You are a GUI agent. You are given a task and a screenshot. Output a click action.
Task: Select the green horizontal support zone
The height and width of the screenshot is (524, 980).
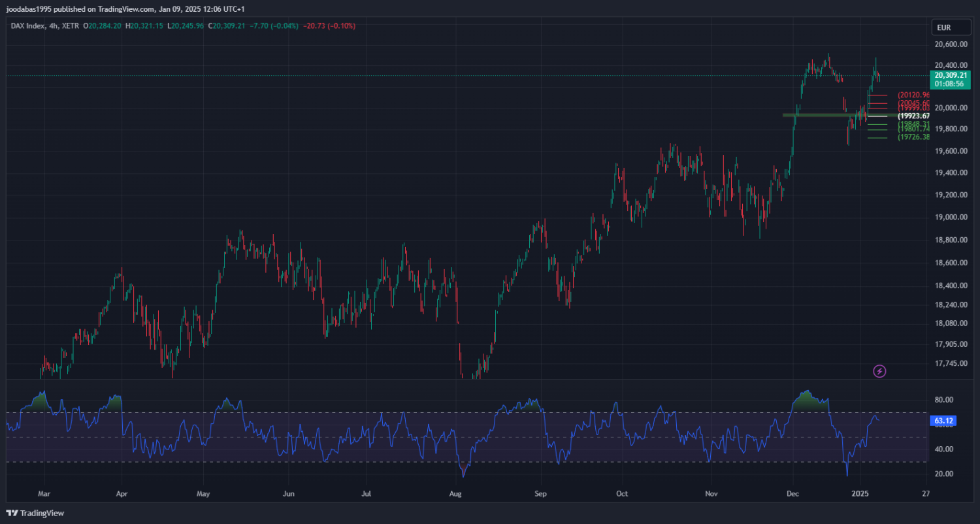tap(823, 115)
